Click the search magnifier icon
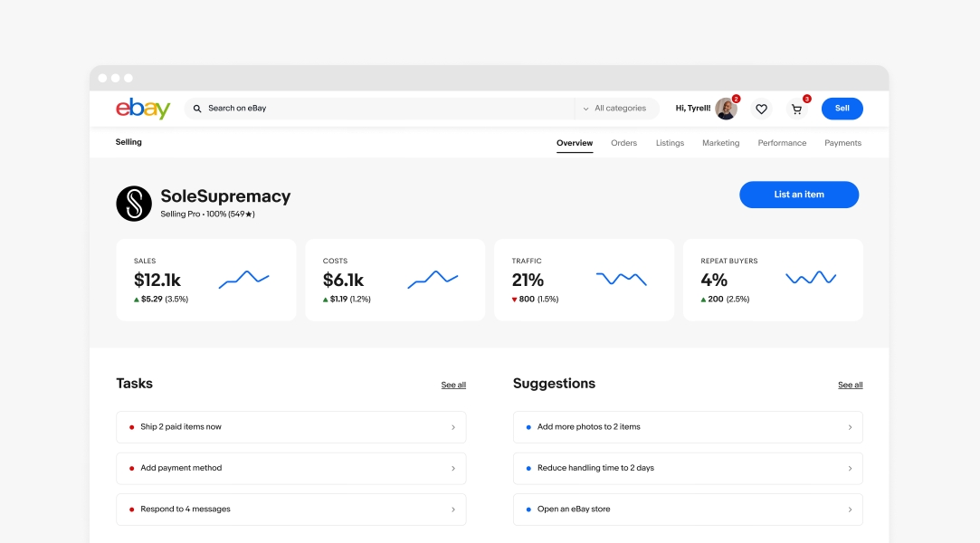 pos(197,108)
